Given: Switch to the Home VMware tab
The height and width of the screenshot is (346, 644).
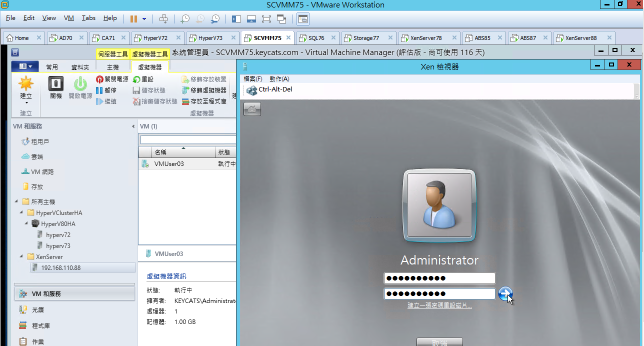Looking at the screenshot, I should coord(23,38).
